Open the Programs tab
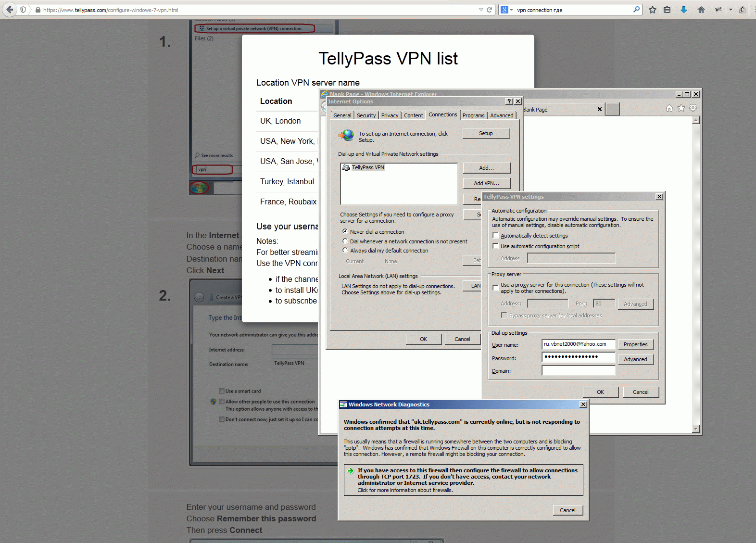 click(474, 115)
